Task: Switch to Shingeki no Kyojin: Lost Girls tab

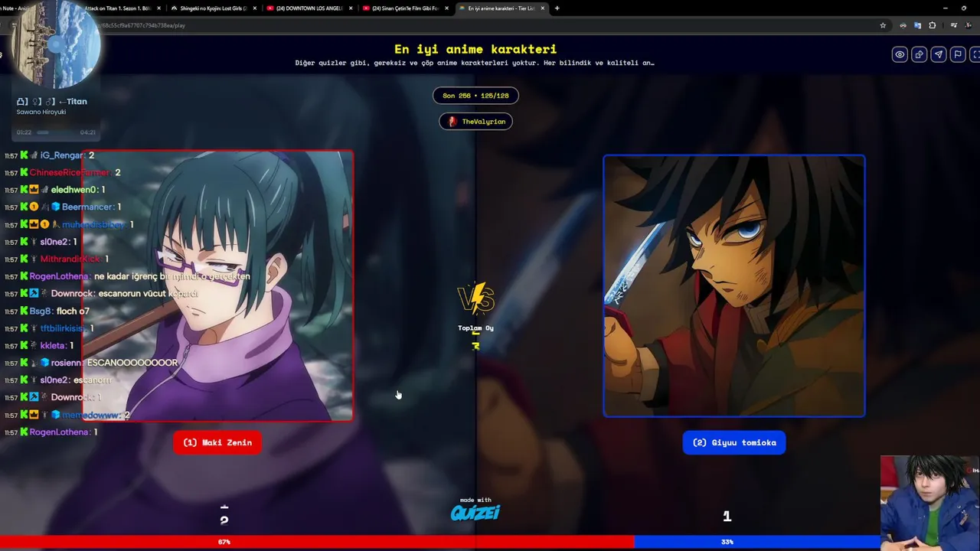Action: 213,8
